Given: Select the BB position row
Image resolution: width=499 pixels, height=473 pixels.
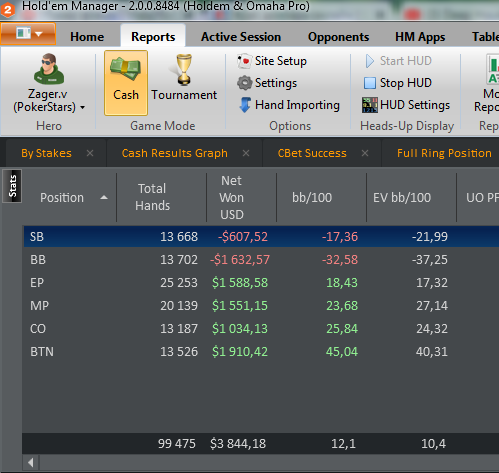Looking at the screenshot, I should (x=261, y=259).
